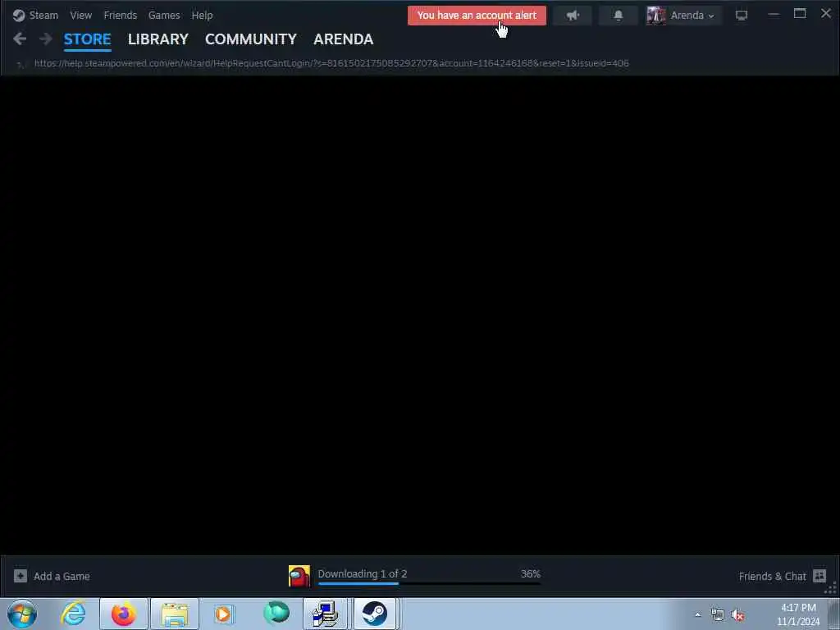Switch to Big Picture mode icon

pyautogui.click(x=742, y=16)
